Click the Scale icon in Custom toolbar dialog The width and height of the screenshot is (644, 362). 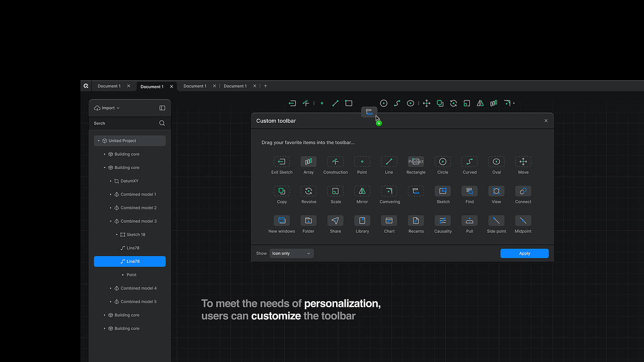click(x=335, y=191)
